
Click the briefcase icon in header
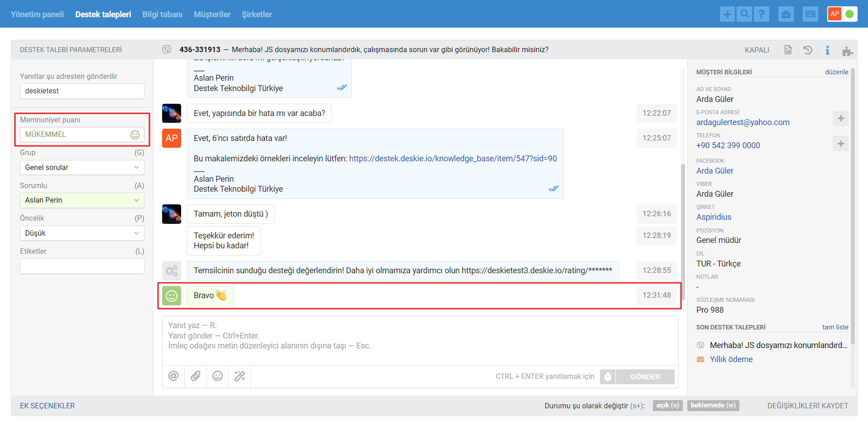click(x=786, y=14)
